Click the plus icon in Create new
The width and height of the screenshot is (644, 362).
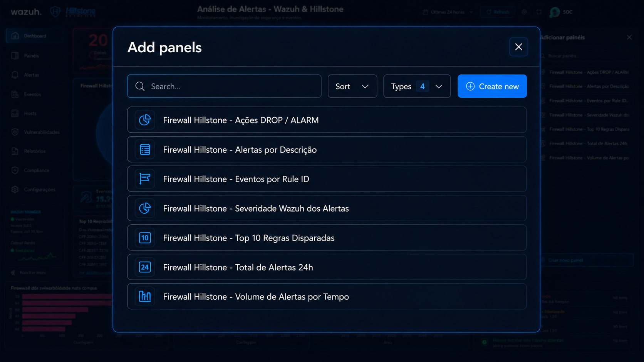470,86
